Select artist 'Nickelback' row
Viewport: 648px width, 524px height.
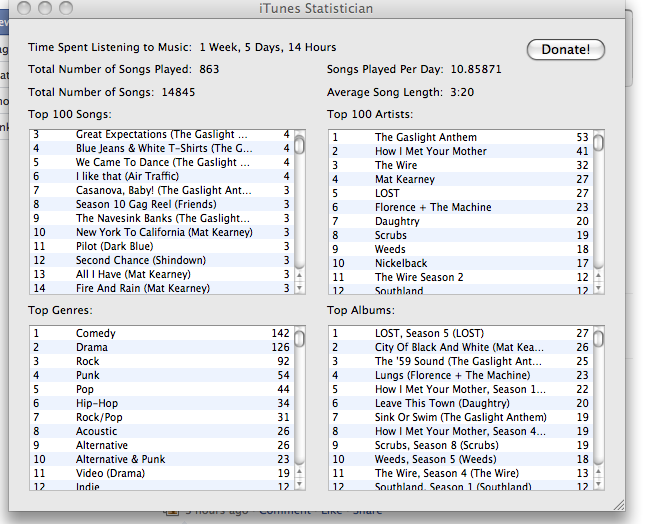point(461,263)
